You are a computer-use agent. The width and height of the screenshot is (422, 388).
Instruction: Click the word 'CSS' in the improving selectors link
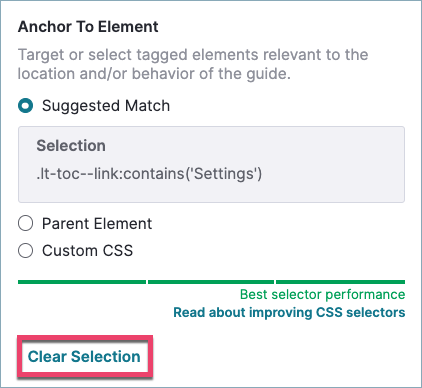tap(329, 312)
